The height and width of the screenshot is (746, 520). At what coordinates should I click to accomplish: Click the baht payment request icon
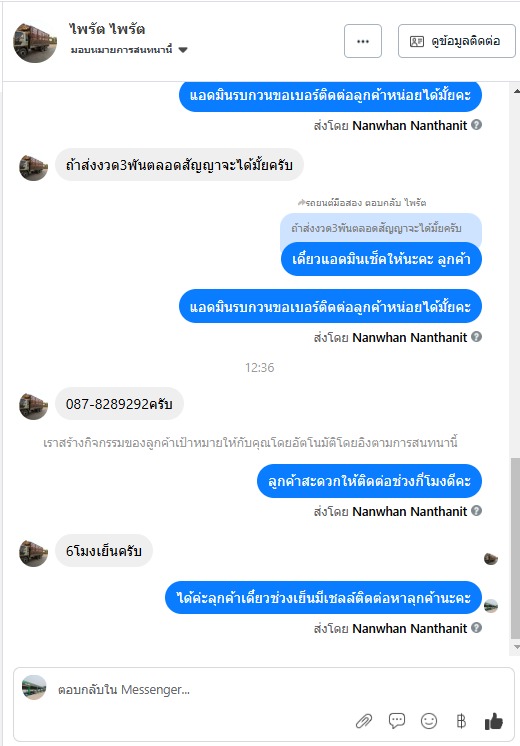click(x=461, y=721)
